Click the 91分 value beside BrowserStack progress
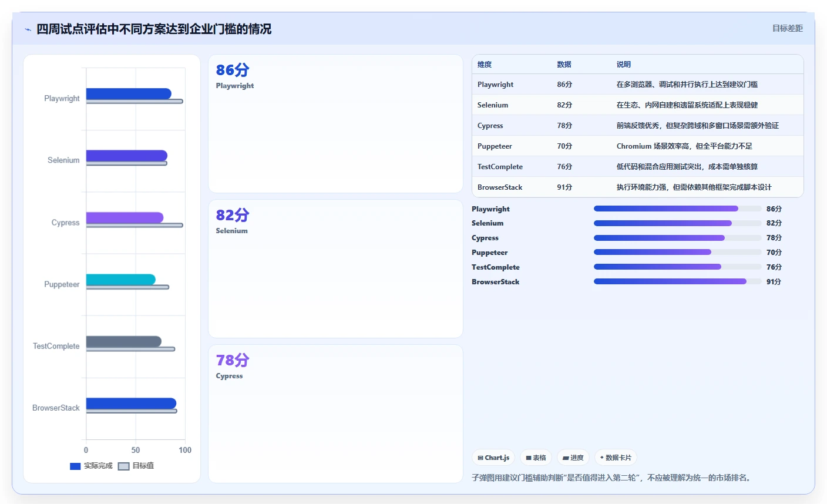The height and width of the screenshot is (504, 827). pos(774,282)
